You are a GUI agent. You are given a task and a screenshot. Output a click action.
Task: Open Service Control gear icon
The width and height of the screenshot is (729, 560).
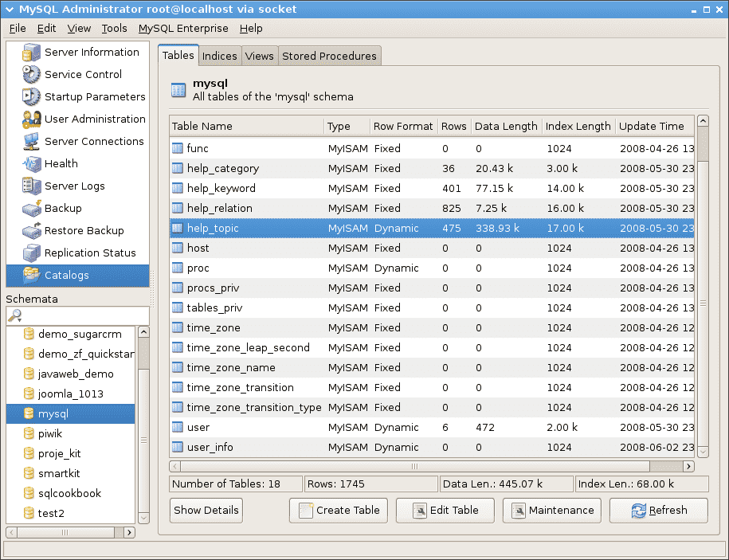click(x=31, y=74)
